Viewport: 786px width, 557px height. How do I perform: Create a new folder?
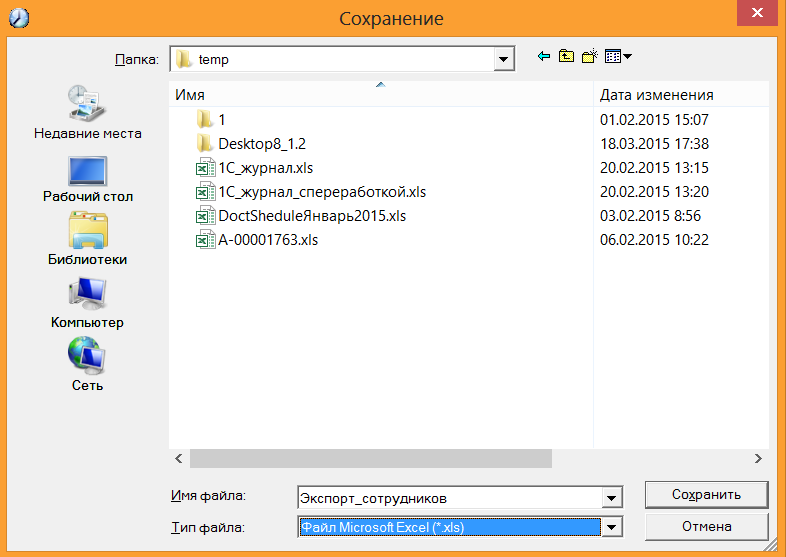[x=590, y=56]
